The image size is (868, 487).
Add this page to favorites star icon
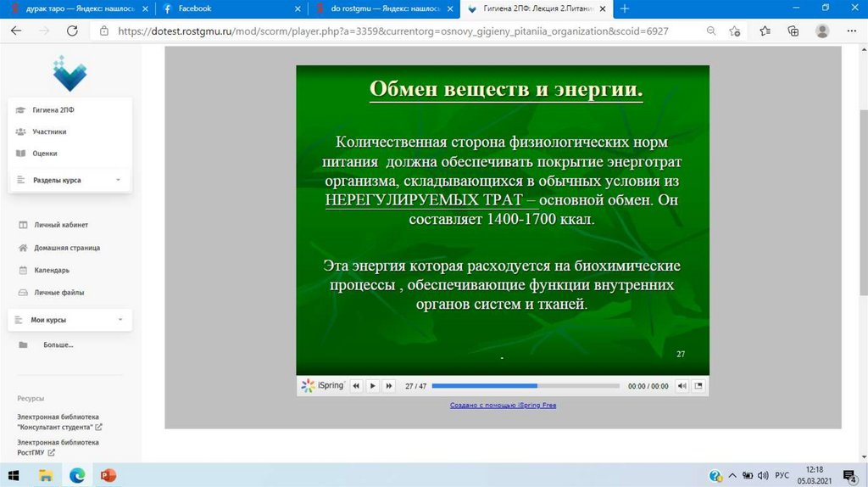click(736, 31)
